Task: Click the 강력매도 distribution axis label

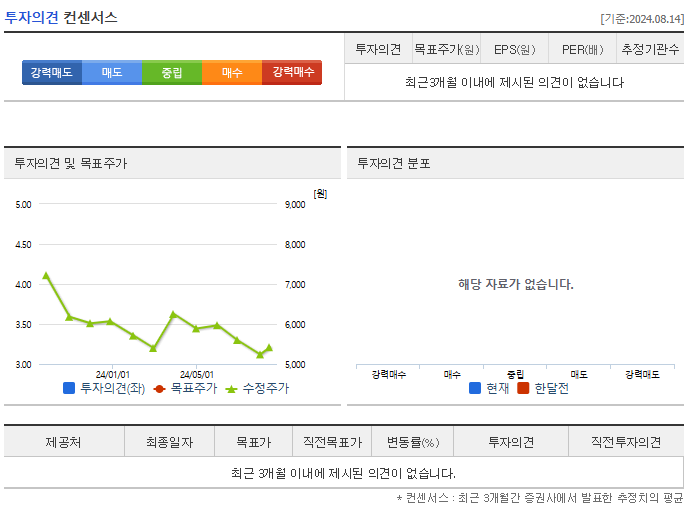Action: coord(642,374)
